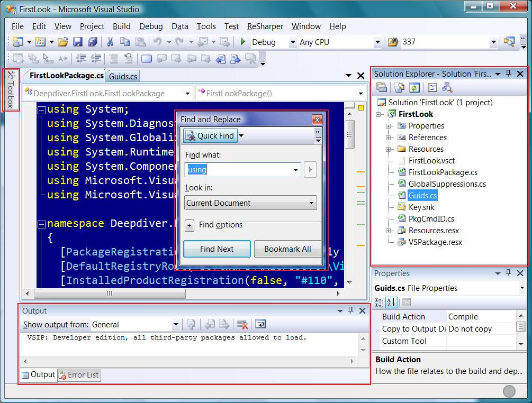
Task: Click the Open File folder icon
Action: click(63, 42)
